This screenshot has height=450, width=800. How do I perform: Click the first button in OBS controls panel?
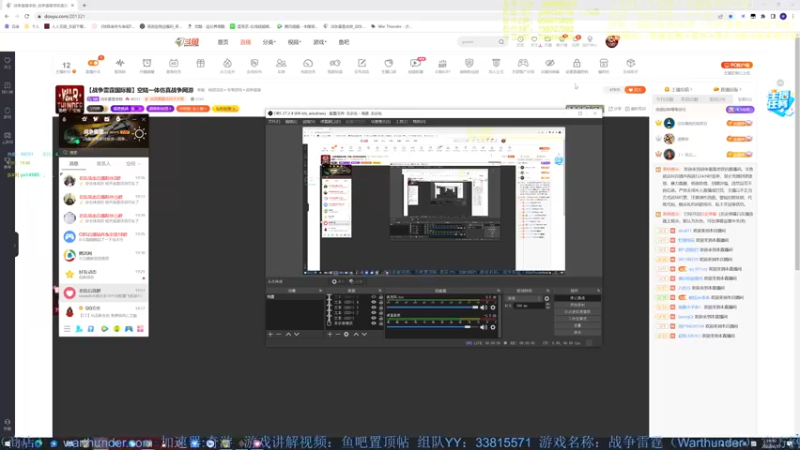(578, 298)
